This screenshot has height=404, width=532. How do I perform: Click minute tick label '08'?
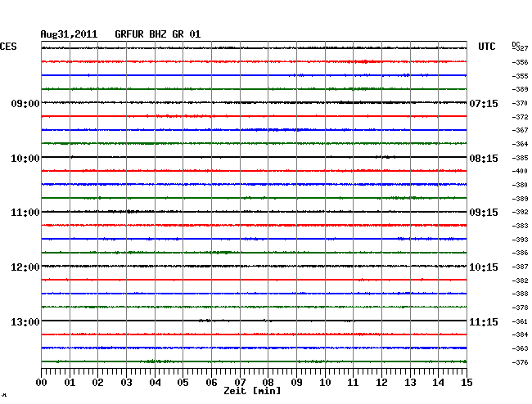(x=268, y=383)
